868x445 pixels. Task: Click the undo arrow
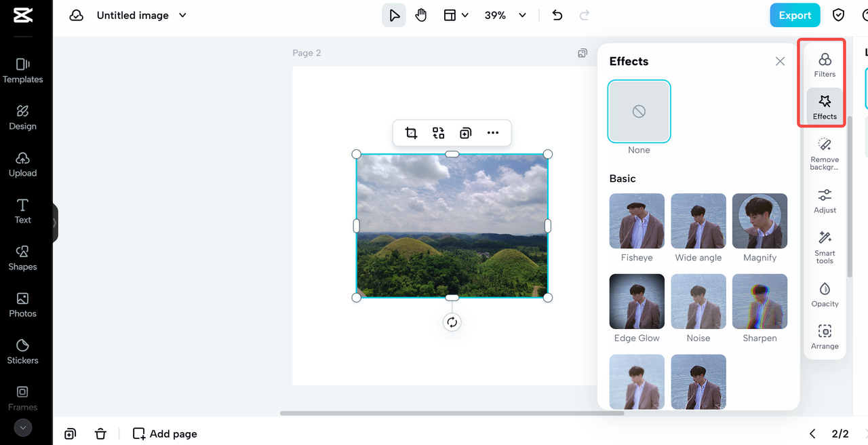(557, 15)
